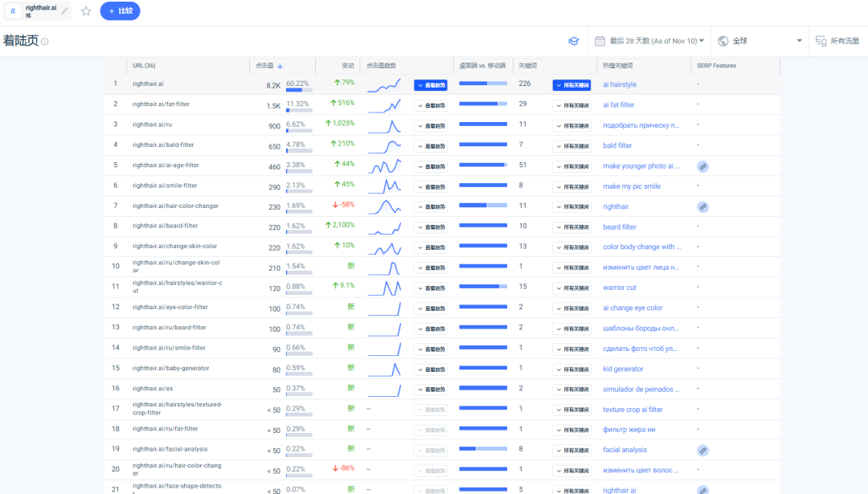868x494 pixels.
Task: Expand all keywords for bald-filter row
Action: [x=571, y=146]
